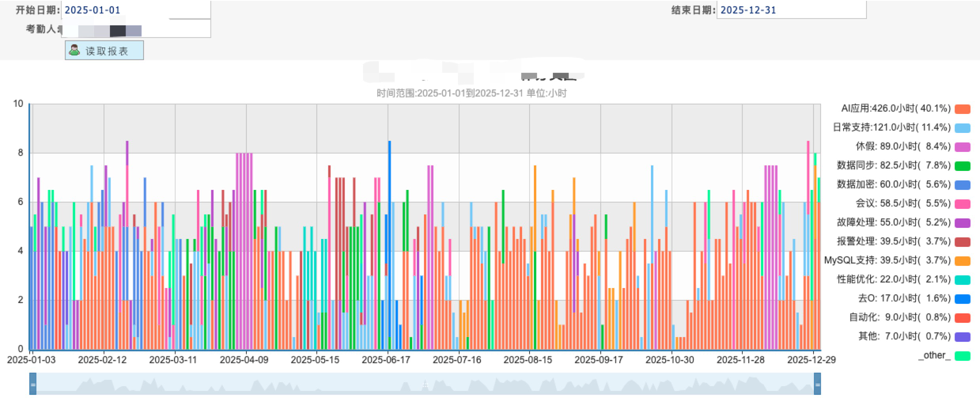Click the user icon on 读取报表
Viewport: 980px width, 398px height.
point(75,50)
